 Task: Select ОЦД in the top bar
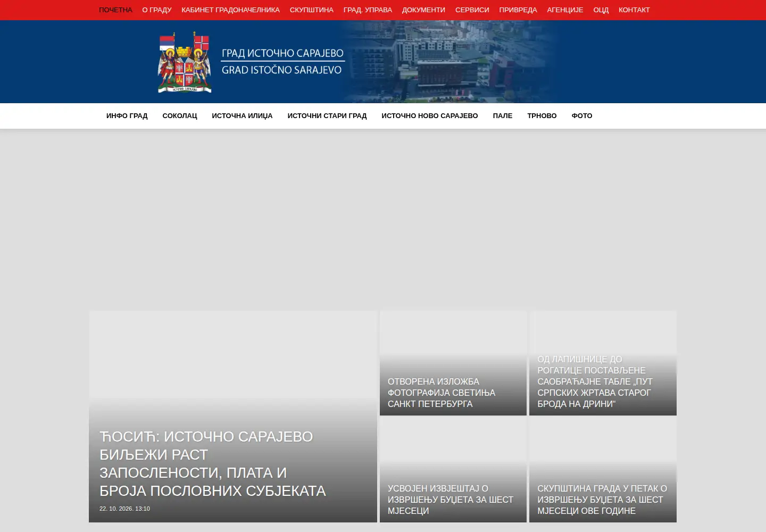pos(601,10)
